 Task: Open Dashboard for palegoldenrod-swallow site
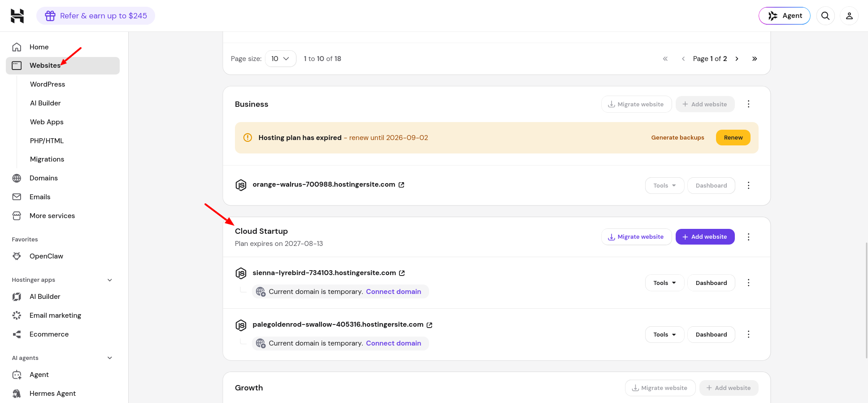[711, 335]
